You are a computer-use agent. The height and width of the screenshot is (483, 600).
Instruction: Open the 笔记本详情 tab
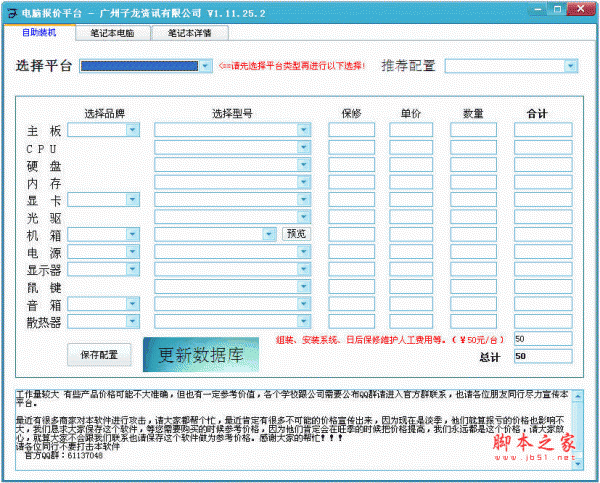coord(190,33)
